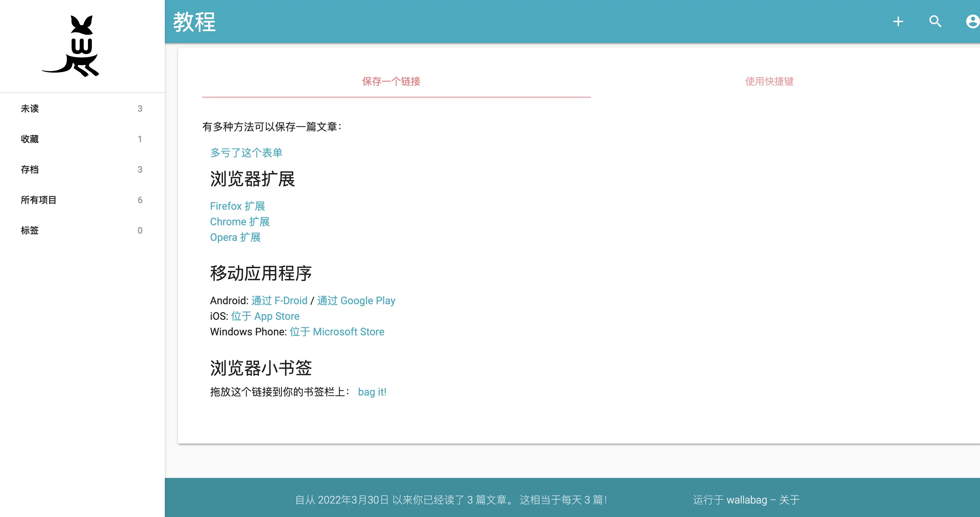Click the bag it! bookmarklet link

pos(372,392)
